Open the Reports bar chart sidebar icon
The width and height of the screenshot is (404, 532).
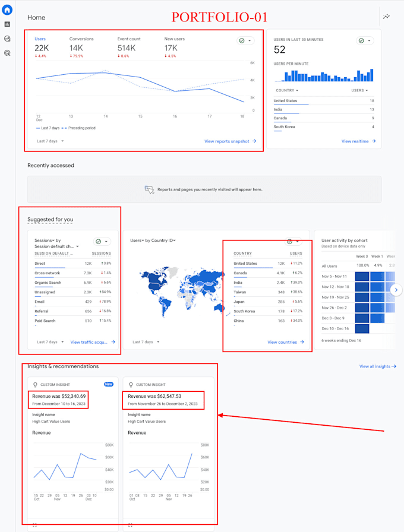tap(7, 24)
